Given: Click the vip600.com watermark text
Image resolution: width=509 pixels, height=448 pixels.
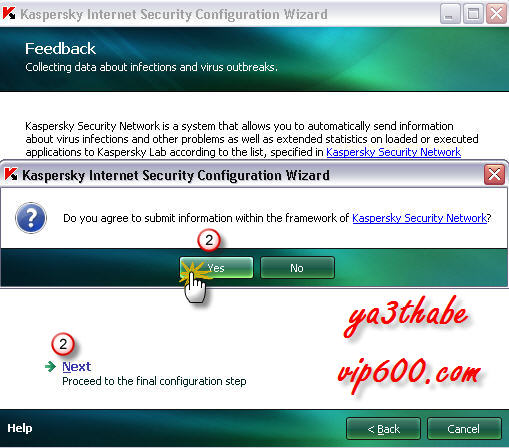Looking at the screenshot, I should (409, 372).
